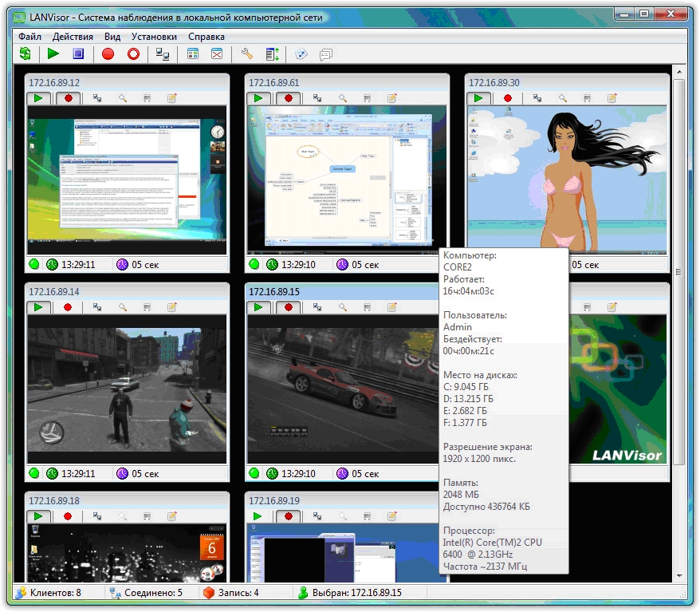Screen dimensions: 700x612
Task: Click the wrench settings icon in main toolbar
Action: 246,54
